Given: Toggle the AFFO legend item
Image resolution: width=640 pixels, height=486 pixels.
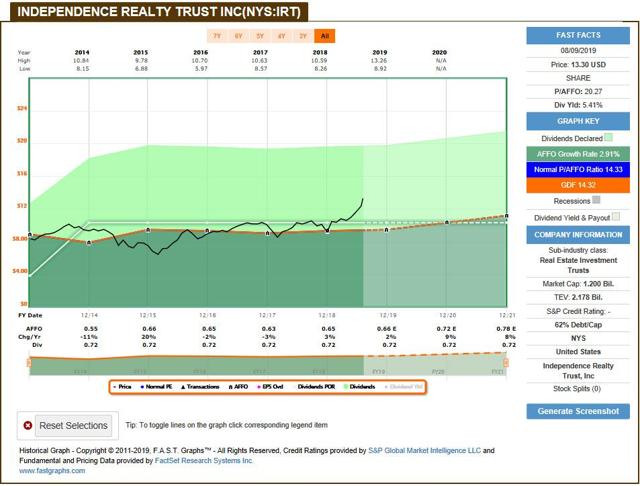Looking at the screenshot, I should click(x=238, y=387).
